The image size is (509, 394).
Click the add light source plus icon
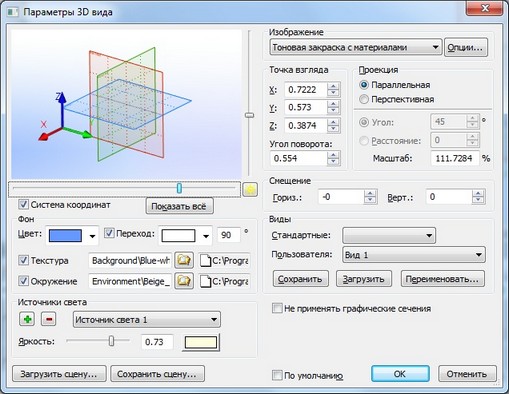point(27,319)
